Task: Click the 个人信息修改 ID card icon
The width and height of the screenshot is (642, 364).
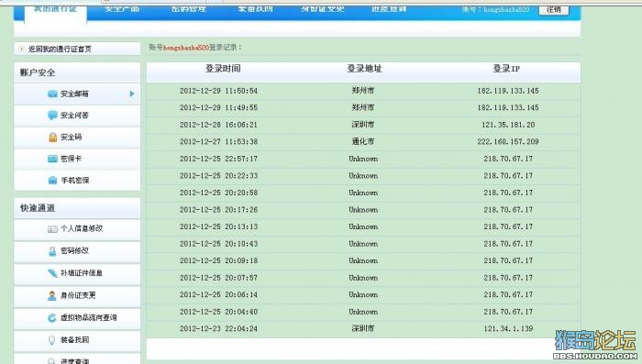Action: tap(52, 229)
